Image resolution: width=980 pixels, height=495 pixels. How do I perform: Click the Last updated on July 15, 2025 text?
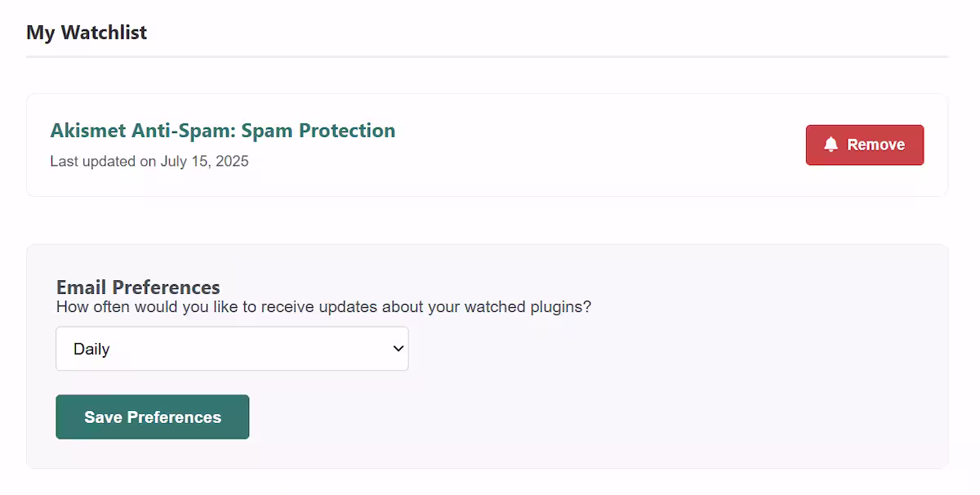149,161
